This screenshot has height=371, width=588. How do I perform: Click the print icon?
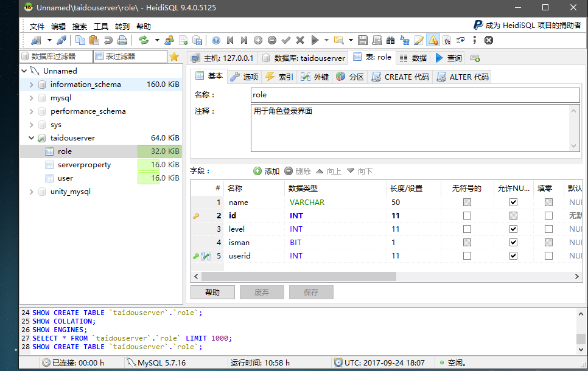[x=122, y=40]
